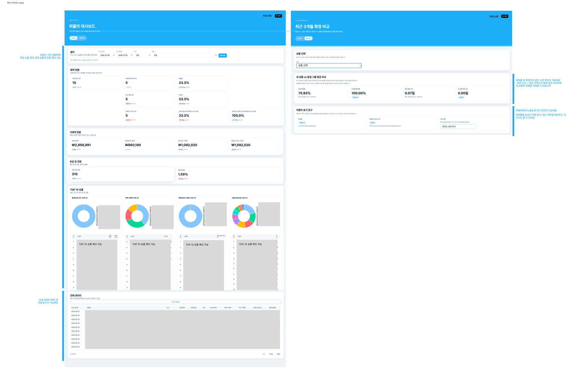Go to next page (다음) in data table

278,354
